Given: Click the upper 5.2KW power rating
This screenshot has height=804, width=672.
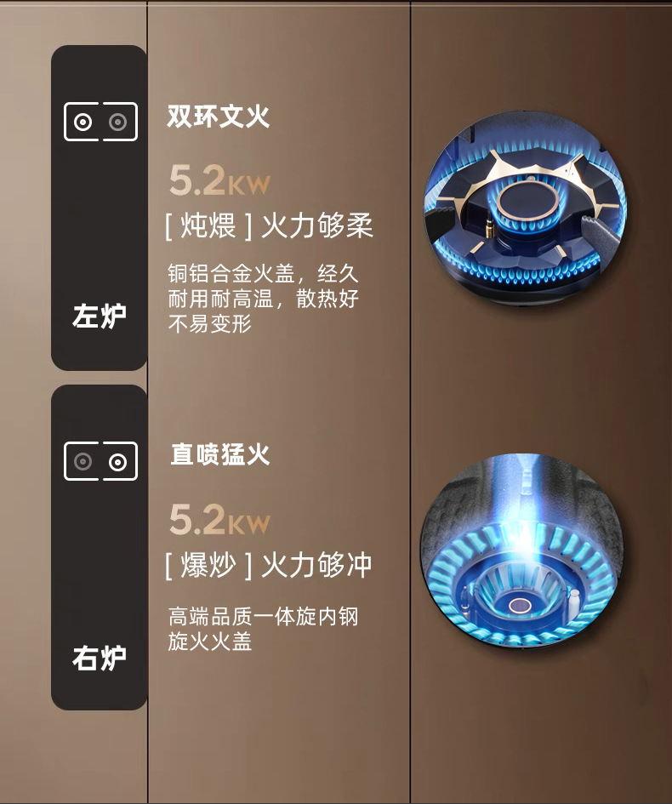Looking at the screenshot, I should 219,180.
